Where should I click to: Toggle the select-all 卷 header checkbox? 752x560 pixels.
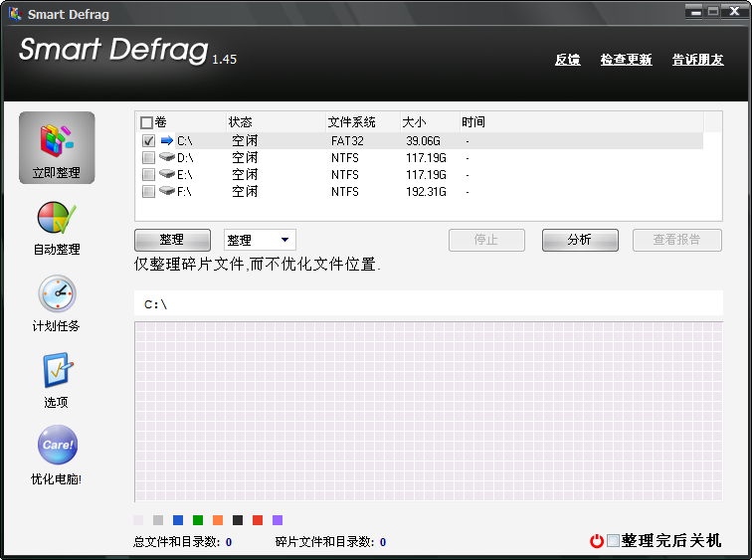(147, 122)
